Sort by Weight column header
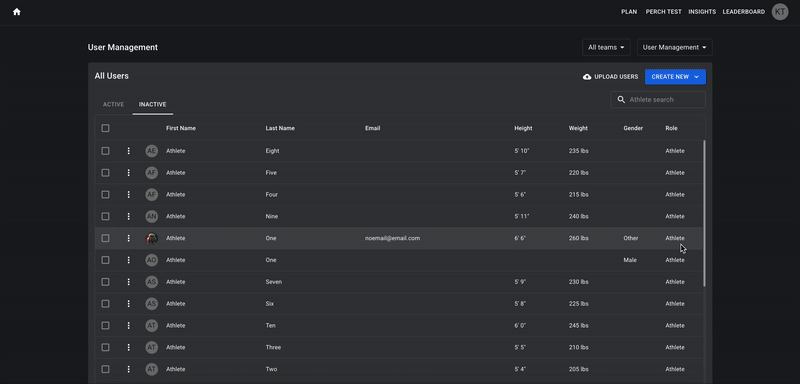Image resolution: width=800 pixels, height=384 pixels. click(x=578, y=129)
